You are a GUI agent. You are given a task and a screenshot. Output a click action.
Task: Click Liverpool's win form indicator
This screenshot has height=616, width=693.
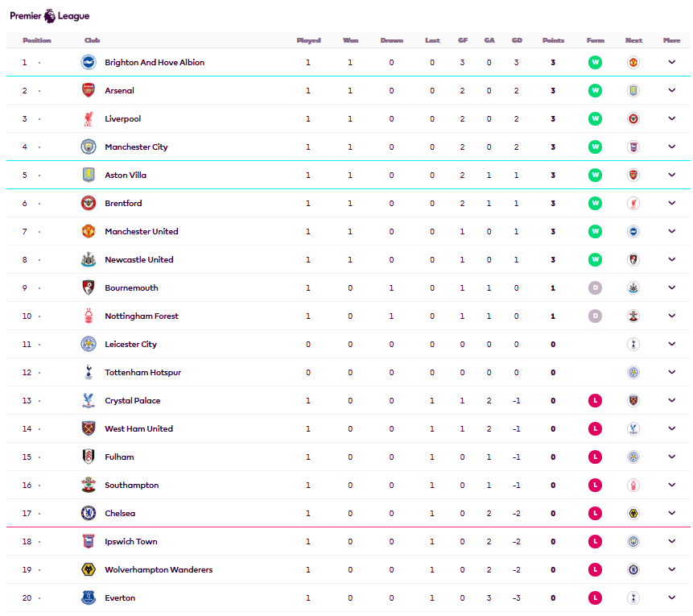[x=595, y=118]
